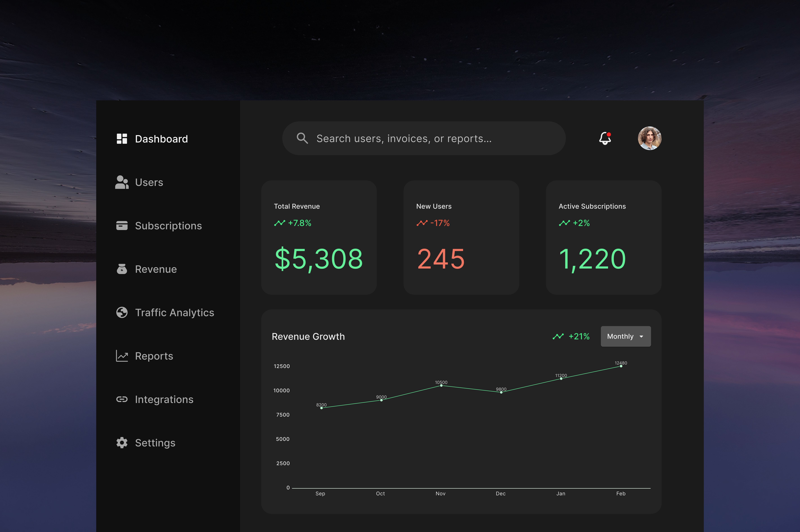
Task: Open notifications bell
Action: coord(605,138)
